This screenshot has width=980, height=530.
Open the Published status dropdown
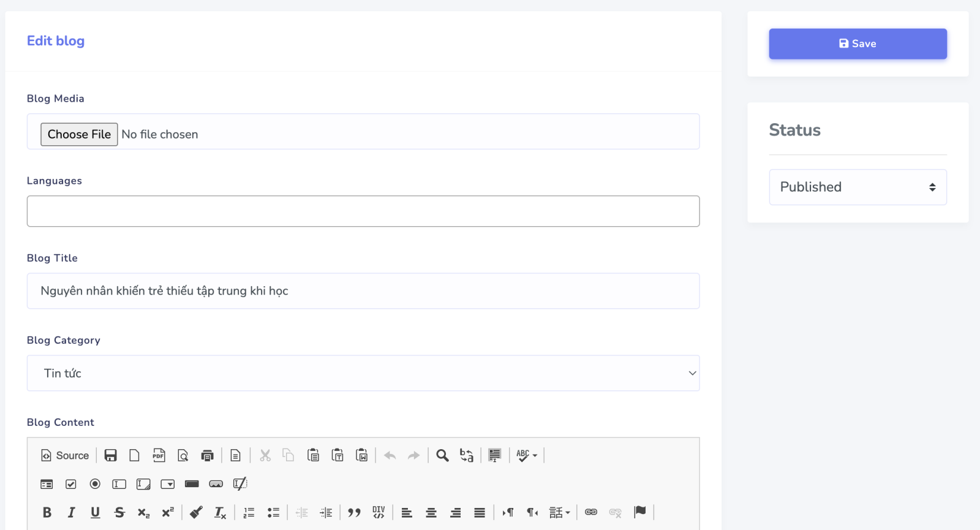858,187
